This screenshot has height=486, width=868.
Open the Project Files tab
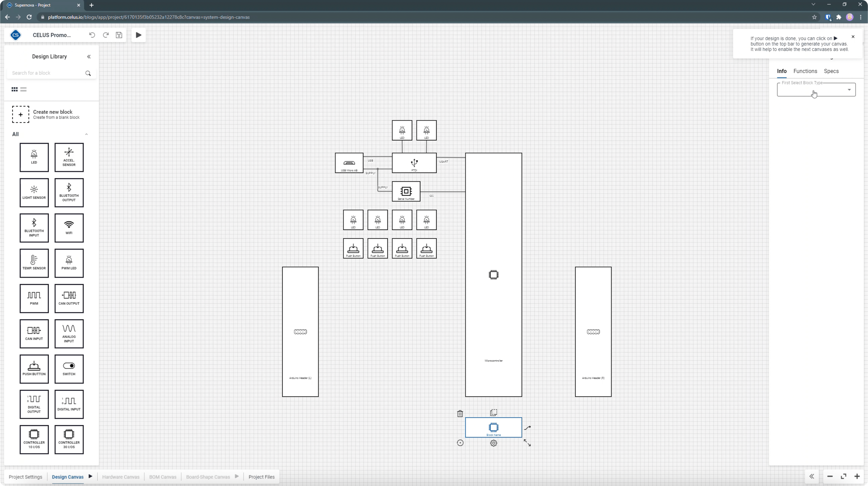point(262,477)
